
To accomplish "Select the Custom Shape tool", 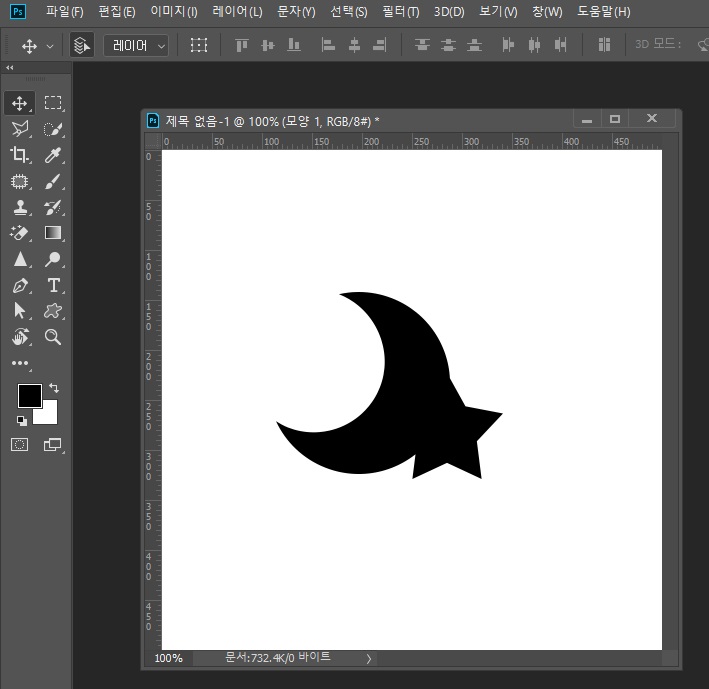I will (53, 311).
